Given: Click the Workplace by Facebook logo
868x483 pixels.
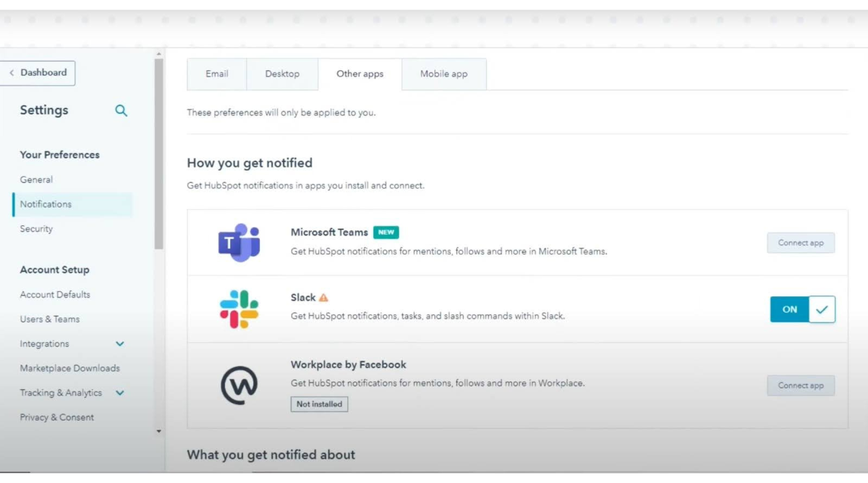Looking at the screenshot, I should tap(239, 385).
